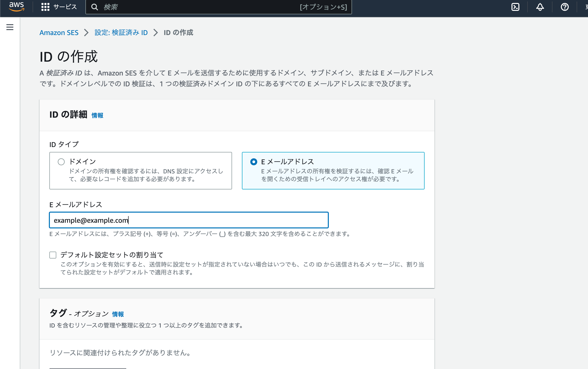Viewport: 588px width, 369px height.
Task: Click the search magnifier icon
Action: click(95, 7)
